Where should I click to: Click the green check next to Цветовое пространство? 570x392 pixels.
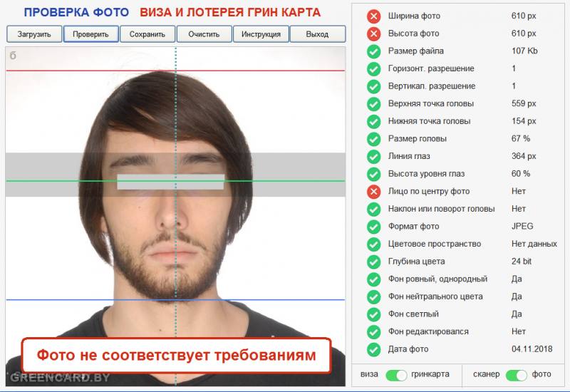pos(373,244)
